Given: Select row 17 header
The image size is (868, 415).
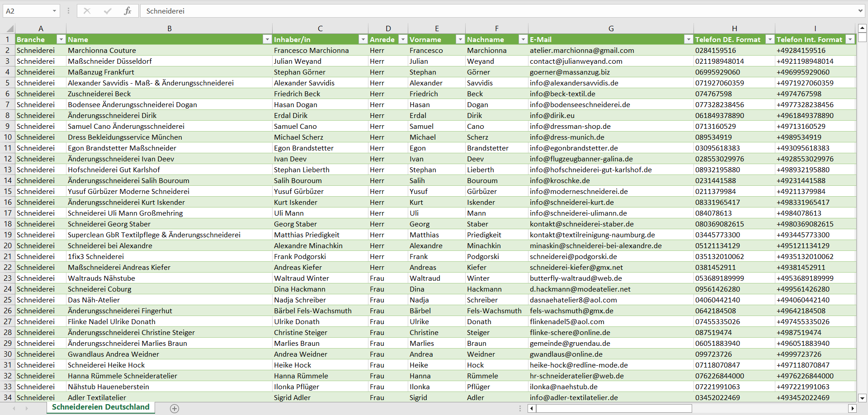Looking at the screenshot, I should point(8,213).
